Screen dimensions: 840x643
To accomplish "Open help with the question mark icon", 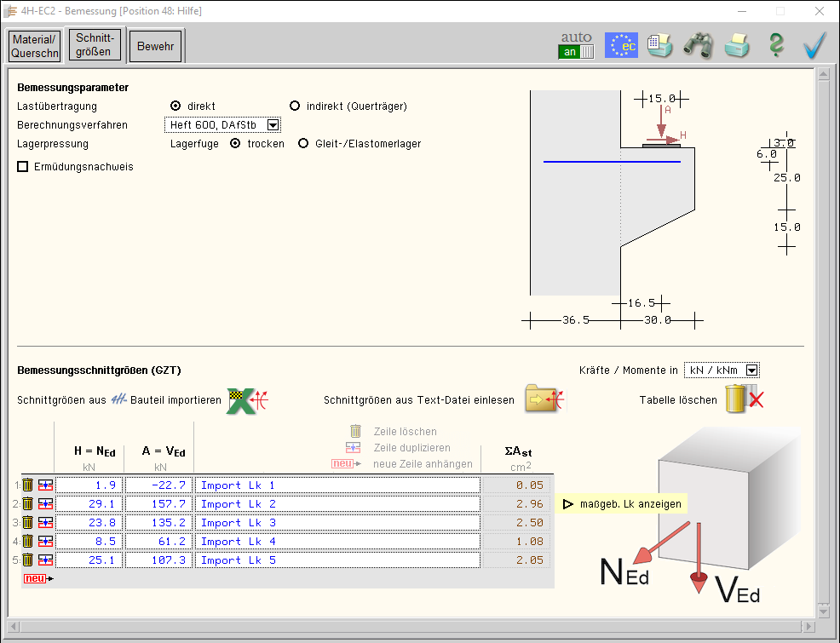I will (775, 45).
